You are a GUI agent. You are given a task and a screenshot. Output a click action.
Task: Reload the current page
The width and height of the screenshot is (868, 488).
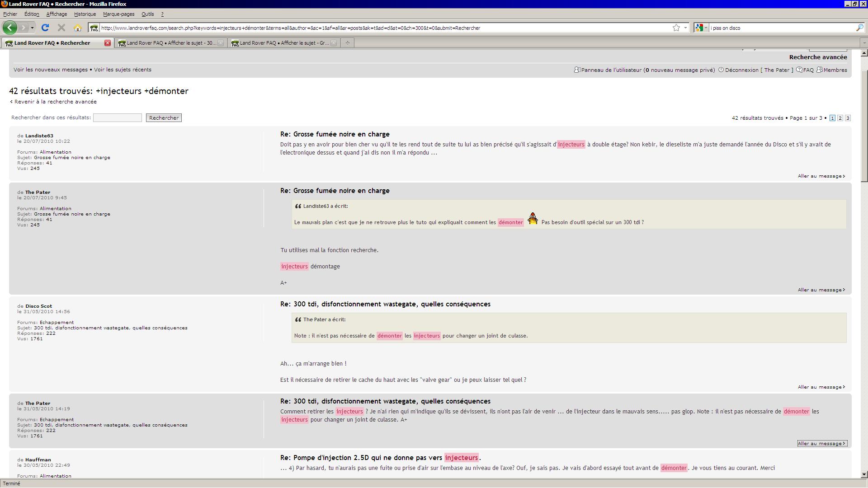tap(45, 28)
